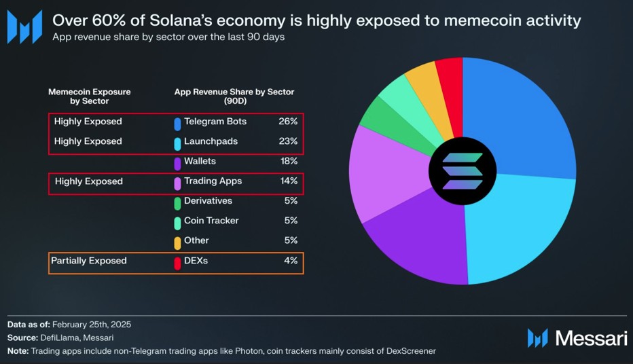The height and width of the screenshot is (364, 633).
Task: Click the purple Wallets legend swatch
Action: (x=177, y=163)
